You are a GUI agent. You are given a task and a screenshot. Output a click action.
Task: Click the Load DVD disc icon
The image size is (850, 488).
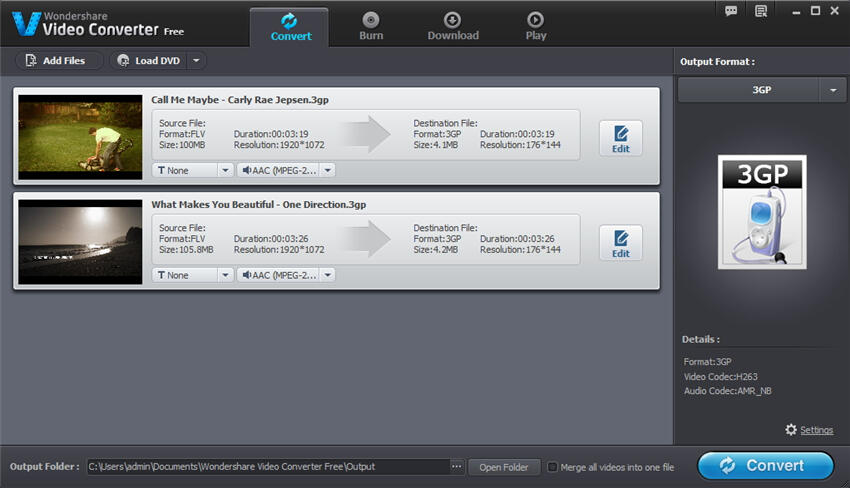coord(124,60)
